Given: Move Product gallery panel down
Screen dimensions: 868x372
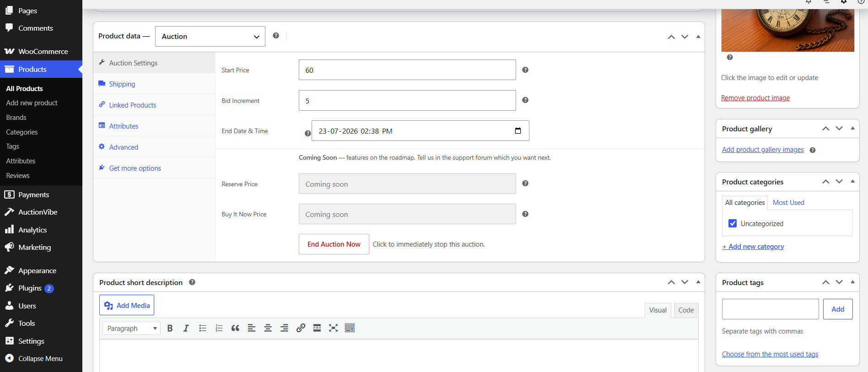Looking at the screenshot, I should (x=839, y=129).
